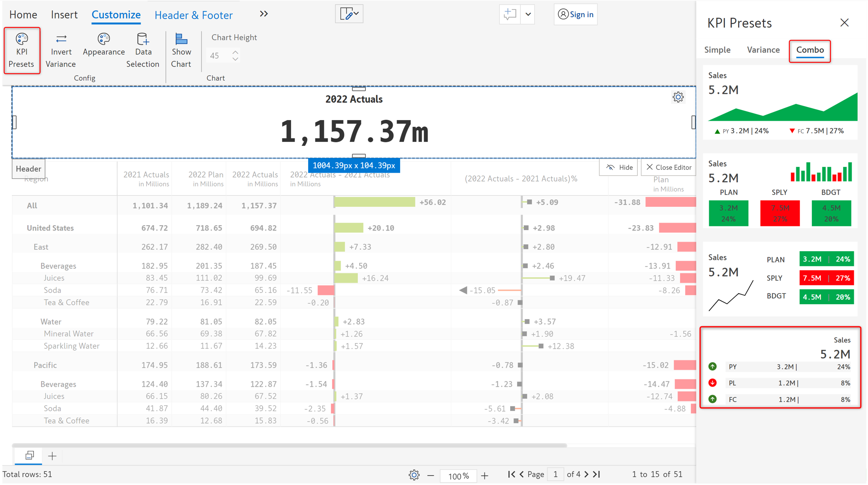Select the green area chart Sales preset
Image resolution: width=868 pixels, height=485 pixels.
click(x=780, y=102)
